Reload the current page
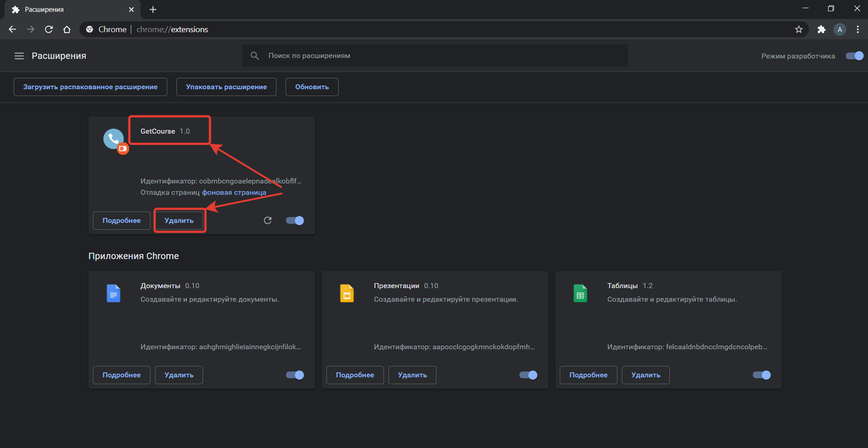The width and height of the screenshot is (868, 448). 48,30
